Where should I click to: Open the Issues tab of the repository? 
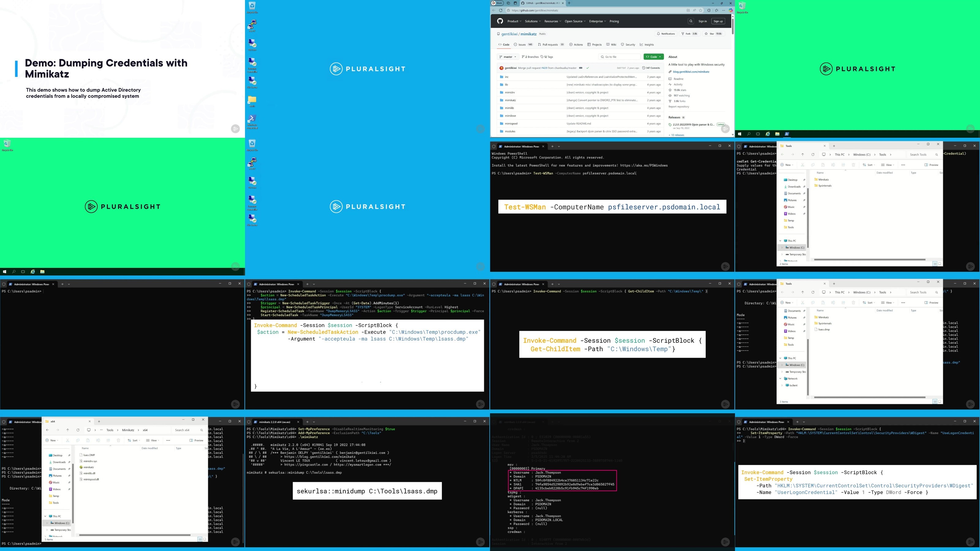point(523,44)
